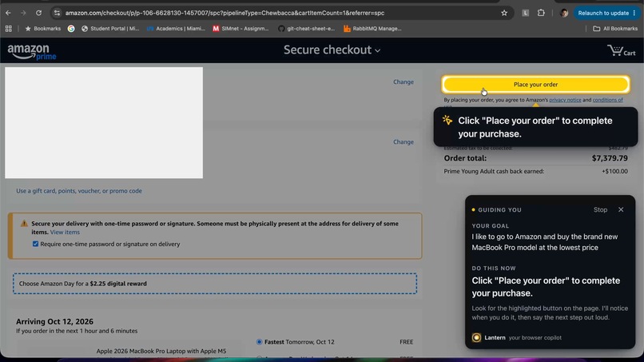Image resolution: width=644 pixels, height=362 pixels.
Task: Stop the Lantern guidance
Action: click(600, 209)
